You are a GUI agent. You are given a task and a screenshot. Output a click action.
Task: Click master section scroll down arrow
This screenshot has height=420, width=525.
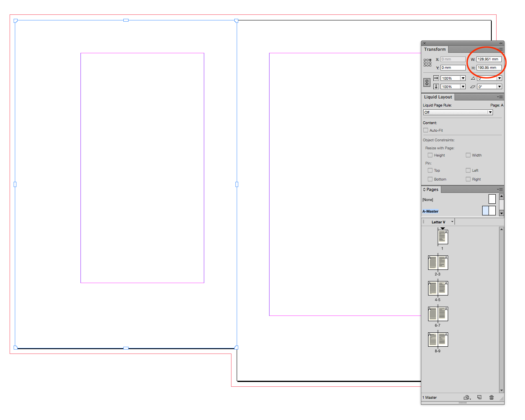coord(501,213)
